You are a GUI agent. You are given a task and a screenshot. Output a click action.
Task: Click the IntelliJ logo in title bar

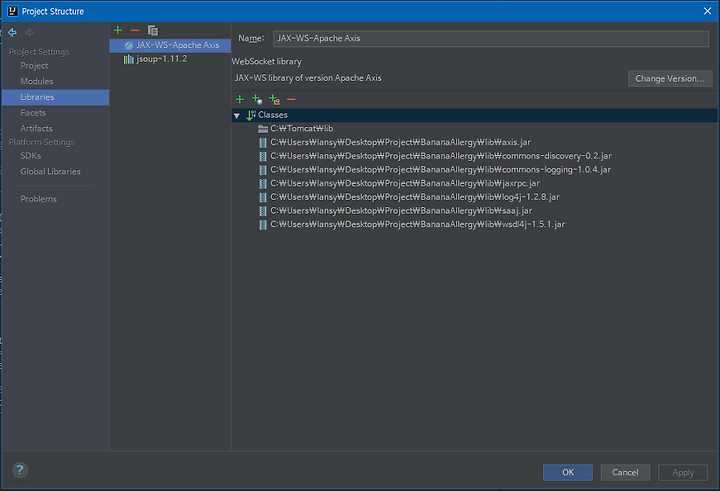point(13,11)
